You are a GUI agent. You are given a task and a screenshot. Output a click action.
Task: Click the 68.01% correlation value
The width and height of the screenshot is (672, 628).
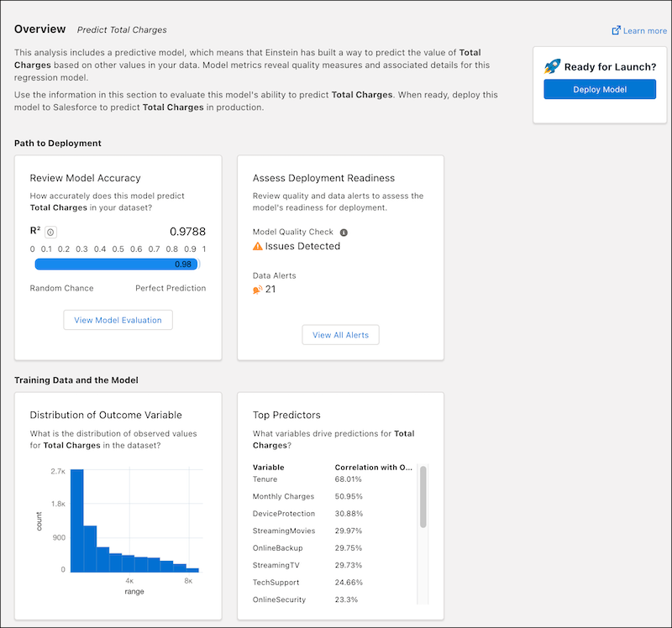click(x=348, y=479)
